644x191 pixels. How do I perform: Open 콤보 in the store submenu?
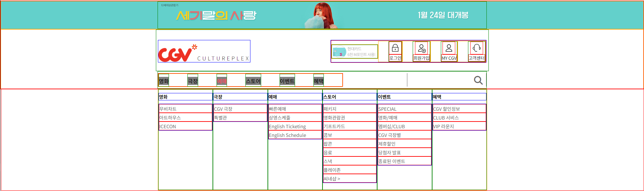(350, 135)
